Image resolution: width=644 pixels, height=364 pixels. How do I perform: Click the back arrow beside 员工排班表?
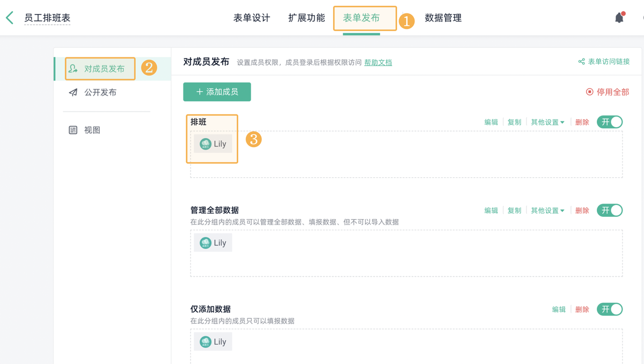click(x=9, y=17)
